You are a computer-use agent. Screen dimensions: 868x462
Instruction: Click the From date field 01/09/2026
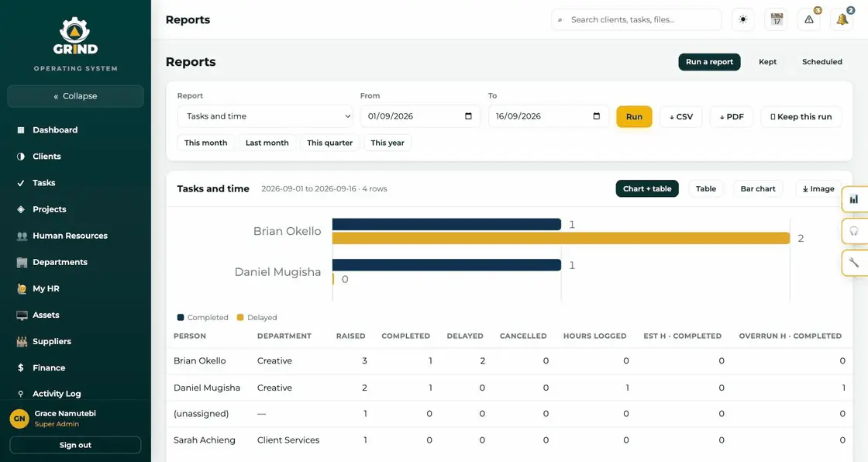click(419, 116)
